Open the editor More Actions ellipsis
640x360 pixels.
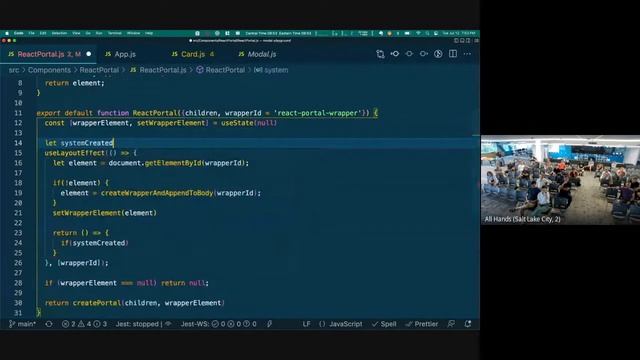[467, 54]
